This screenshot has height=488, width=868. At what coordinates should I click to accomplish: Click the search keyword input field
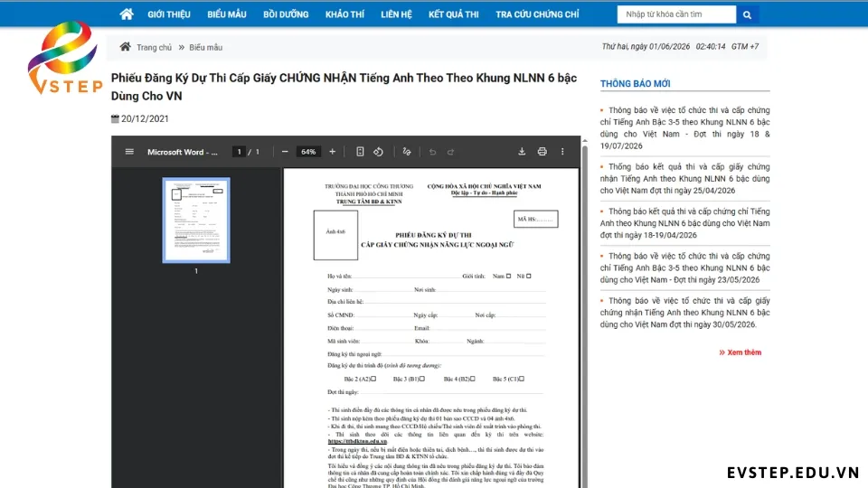pos(676,14)
